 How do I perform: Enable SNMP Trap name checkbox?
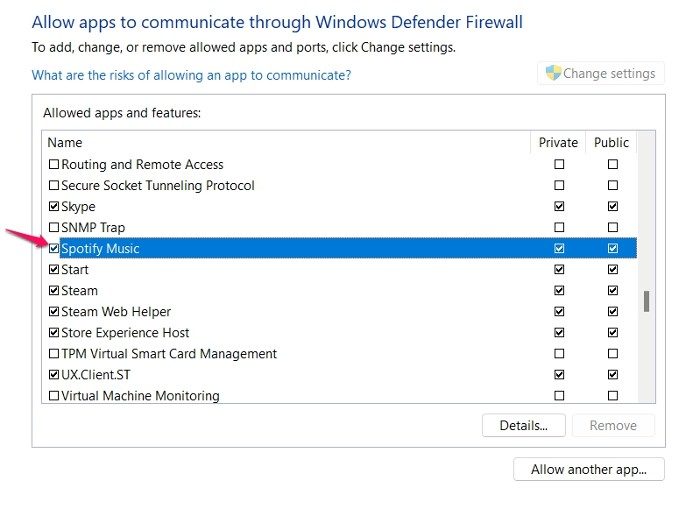tap(54, 227)
